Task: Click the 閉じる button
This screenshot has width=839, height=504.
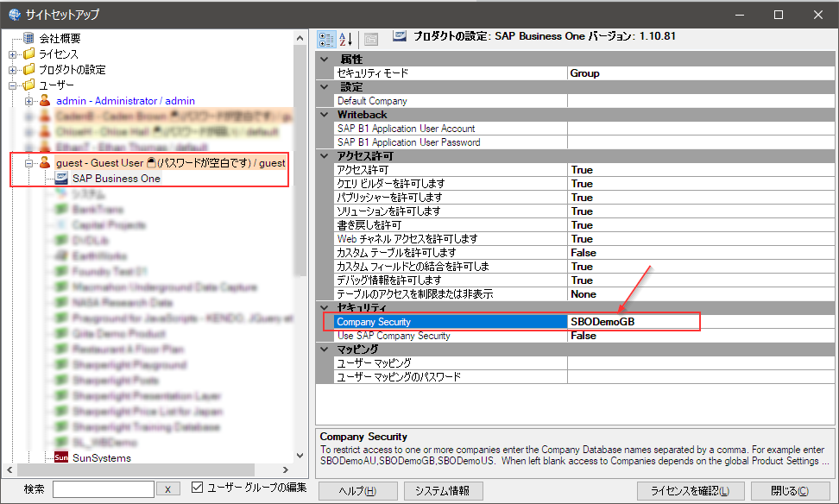Action: tap(790, 491)
